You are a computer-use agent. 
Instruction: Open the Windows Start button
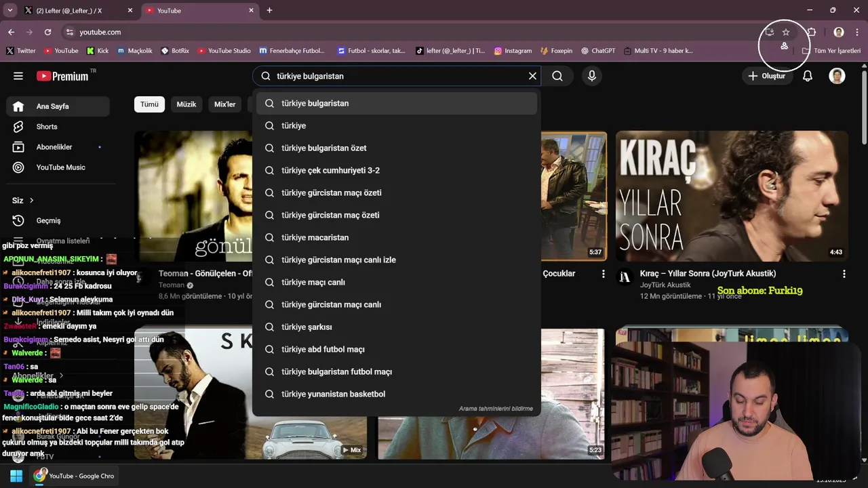16,476
